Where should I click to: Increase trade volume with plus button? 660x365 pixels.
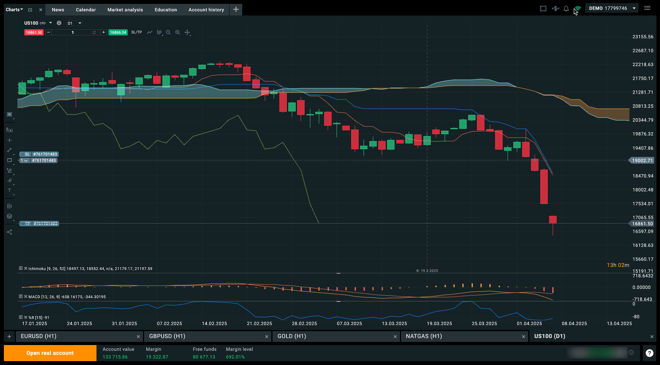tap(104, 32)
